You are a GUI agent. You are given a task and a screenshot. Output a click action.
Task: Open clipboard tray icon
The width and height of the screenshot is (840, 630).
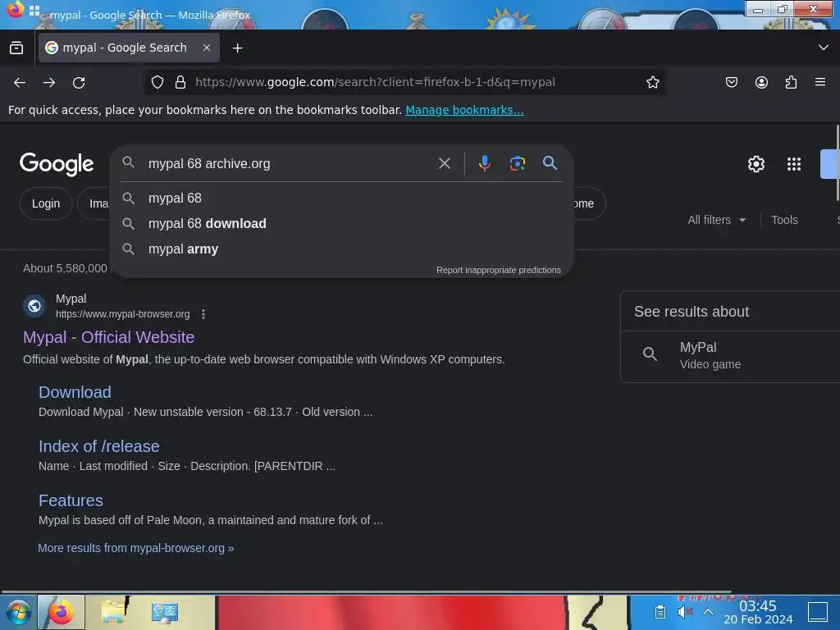click(x=660, y=612)
